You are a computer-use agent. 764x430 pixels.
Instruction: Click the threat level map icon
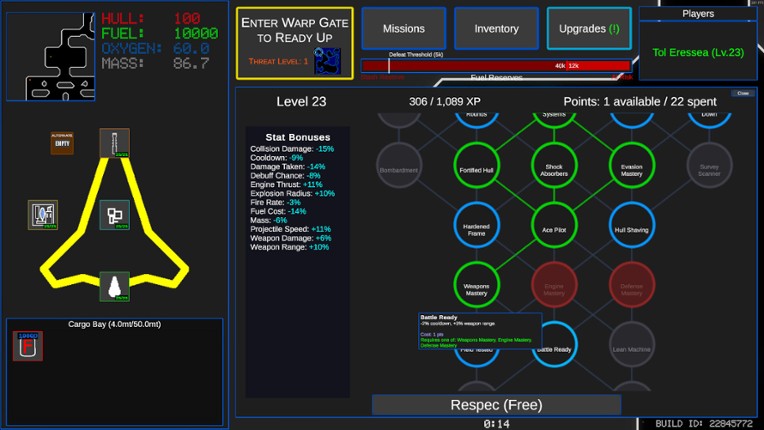(x=327, y=61)
